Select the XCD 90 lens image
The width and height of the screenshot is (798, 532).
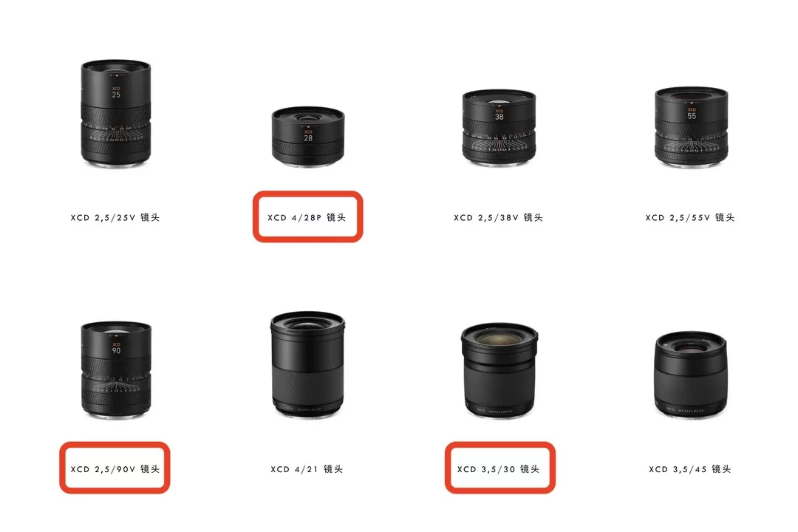click(116, 369)
